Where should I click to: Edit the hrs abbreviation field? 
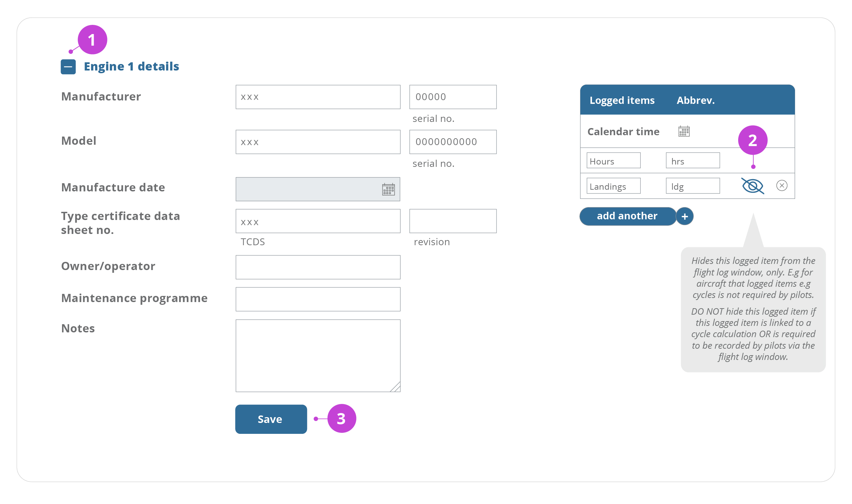[693, 161]
